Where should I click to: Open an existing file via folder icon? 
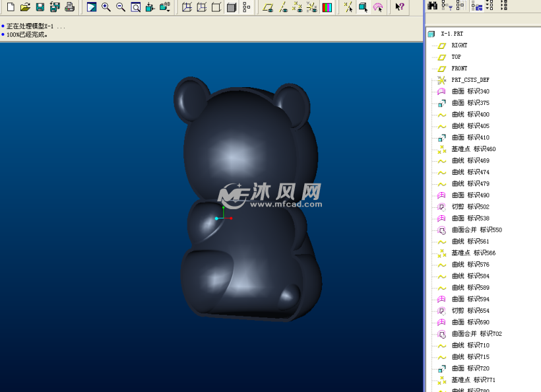click(25, 7)
